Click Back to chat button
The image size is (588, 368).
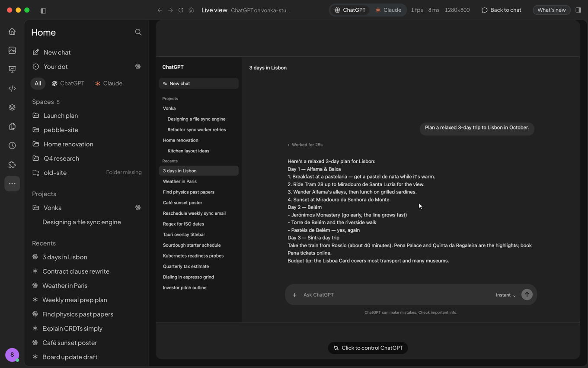click(x=501, y=10)
